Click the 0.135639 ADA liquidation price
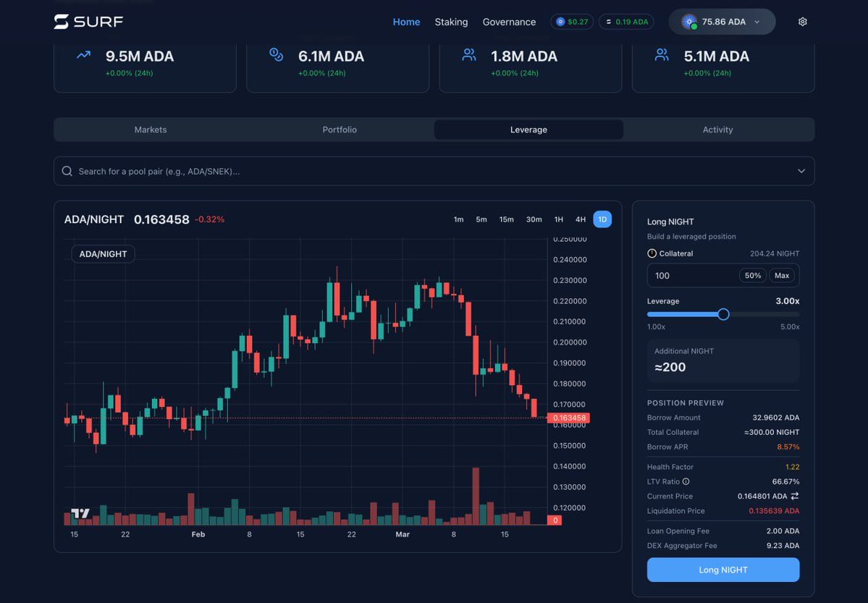 774,511
